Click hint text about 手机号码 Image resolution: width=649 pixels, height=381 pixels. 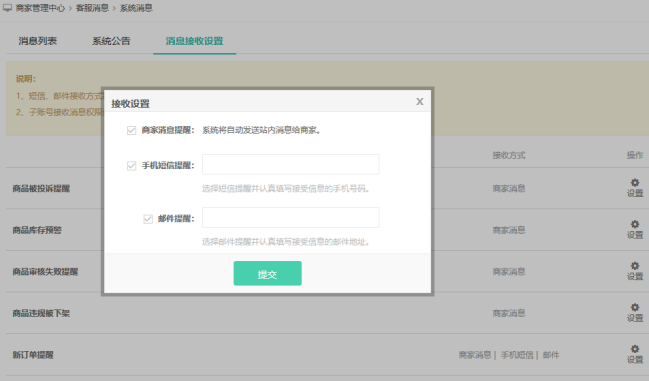(x=286, y=189)
